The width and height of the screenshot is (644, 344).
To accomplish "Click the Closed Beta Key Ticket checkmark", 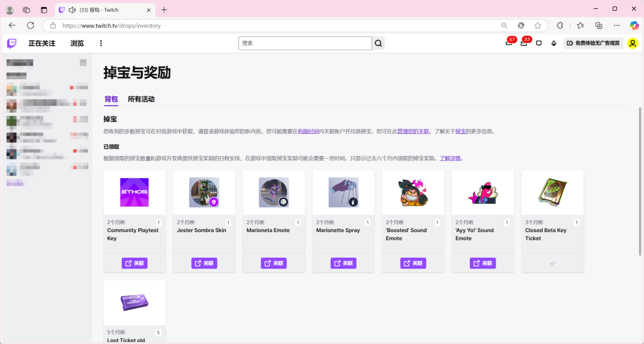I will pos(552,263).
